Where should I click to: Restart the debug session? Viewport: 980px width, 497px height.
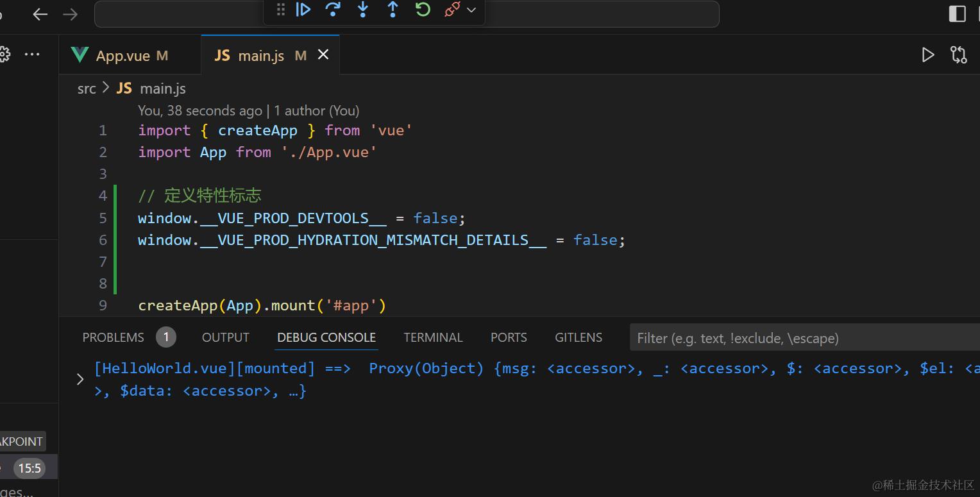(423, 10)
